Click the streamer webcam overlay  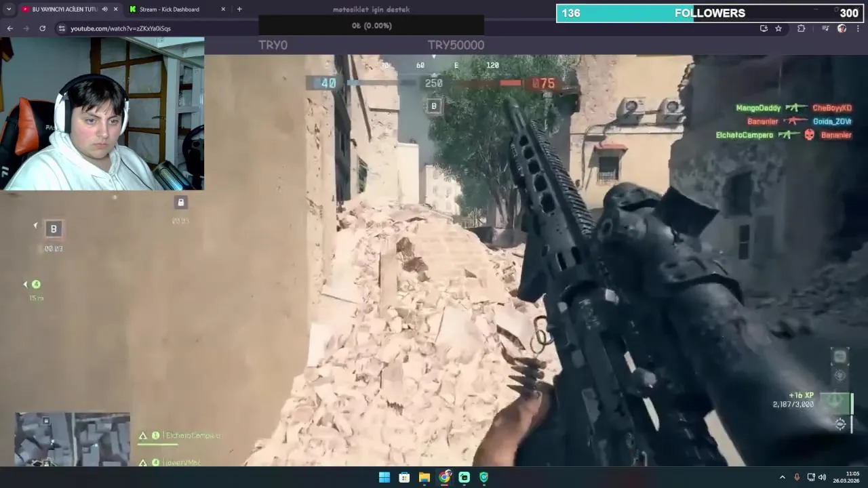click(x=102, y=113)
